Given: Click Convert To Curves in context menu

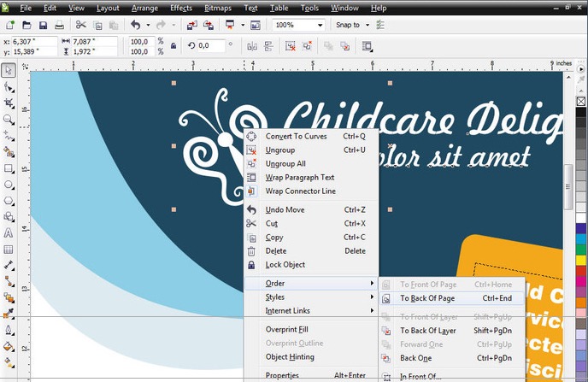Looking at the screenshot, I should coord(296,136).
